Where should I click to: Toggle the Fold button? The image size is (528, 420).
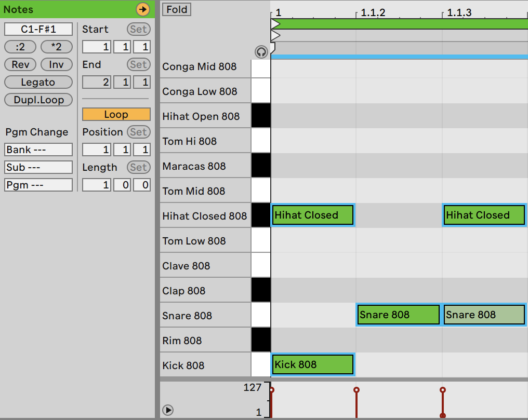(x=177, y=9)
